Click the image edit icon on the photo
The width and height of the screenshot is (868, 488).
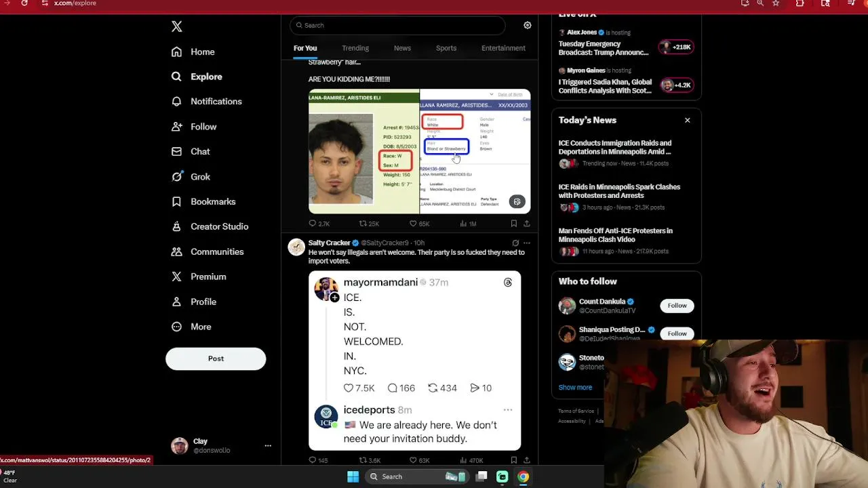point(517,202)
